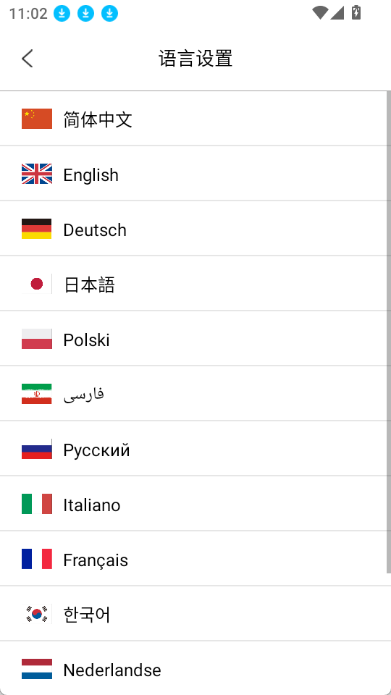Choose English as the language
391x695 pixels.
pyautogui.click(x=193, y=173)
